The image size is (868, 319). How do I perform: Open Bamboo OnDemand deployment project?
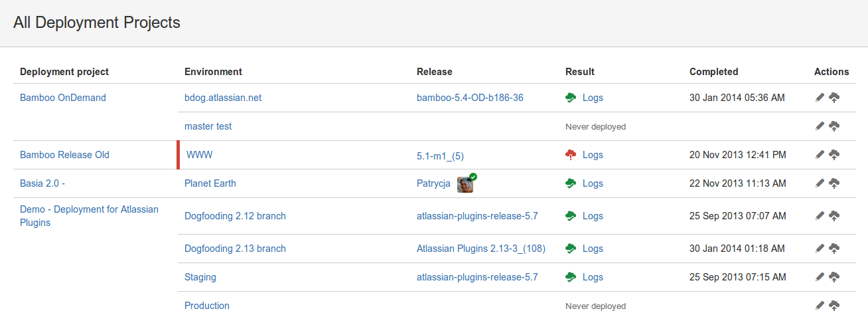[x=63, y=98]
